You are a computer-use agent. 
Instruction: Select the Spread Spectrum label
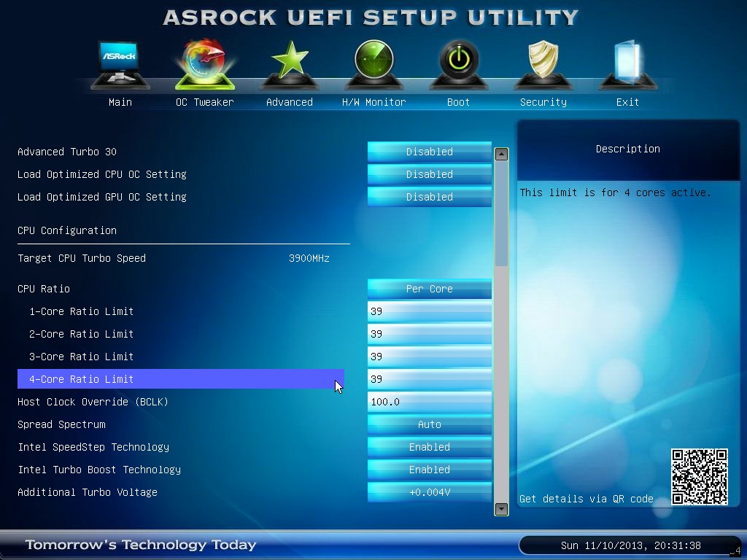click(x=61, y=424)
